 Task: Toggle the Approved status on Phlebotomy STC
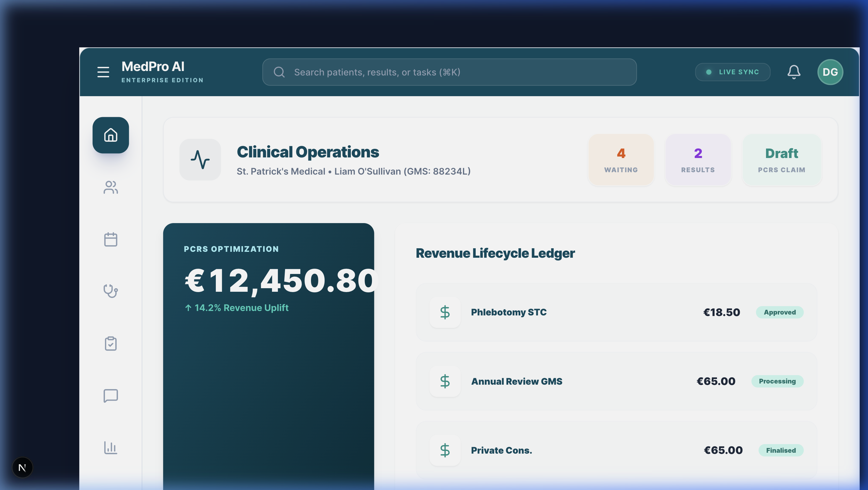pyautogui.click(x=779, y=312)
